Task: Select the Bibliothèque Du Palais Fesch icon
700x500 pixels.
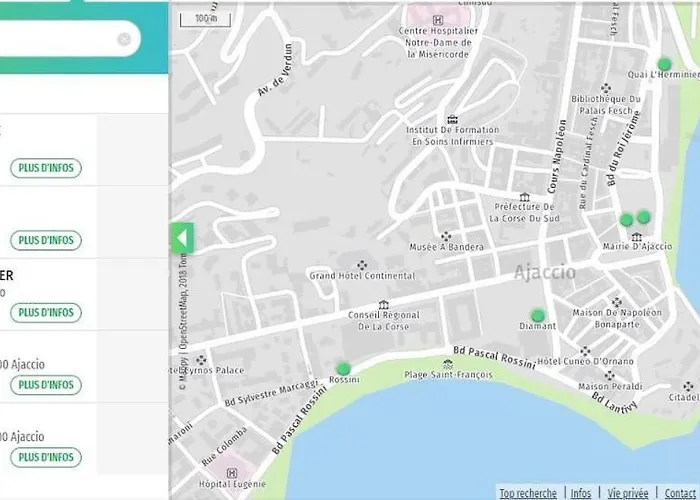Action: 607,88
